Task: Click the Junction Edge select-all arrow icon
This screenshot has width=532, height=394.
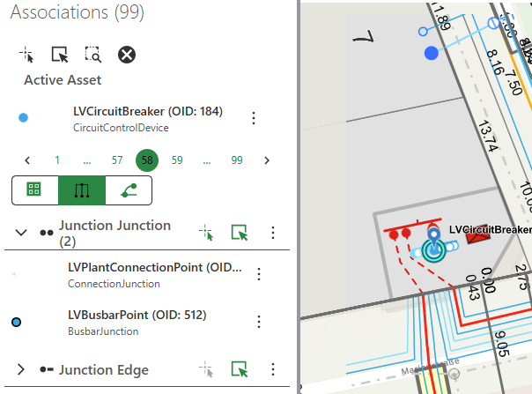Action: coord(240,369)
